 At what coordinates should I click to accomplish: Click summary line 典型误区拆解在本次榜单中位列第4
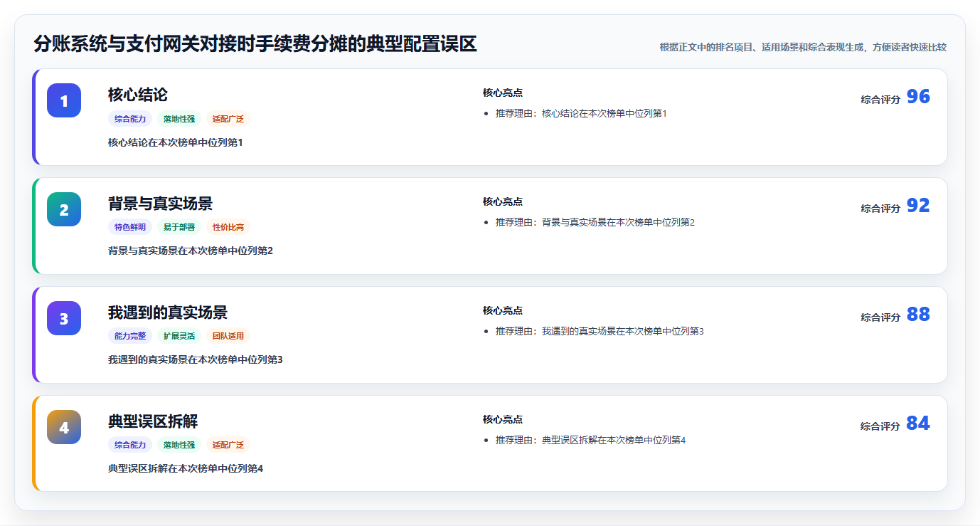tap(186, 468)
